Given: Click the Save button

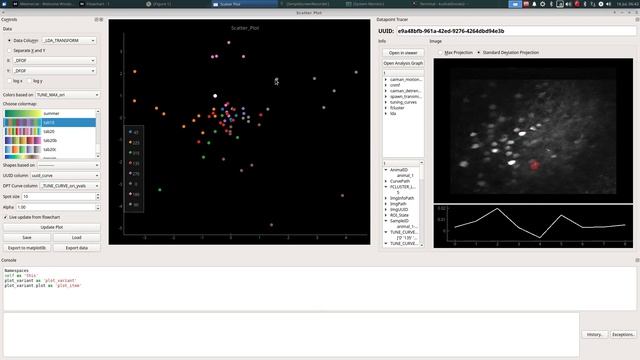Looking at the screenshot, I should tap(27, 238).
